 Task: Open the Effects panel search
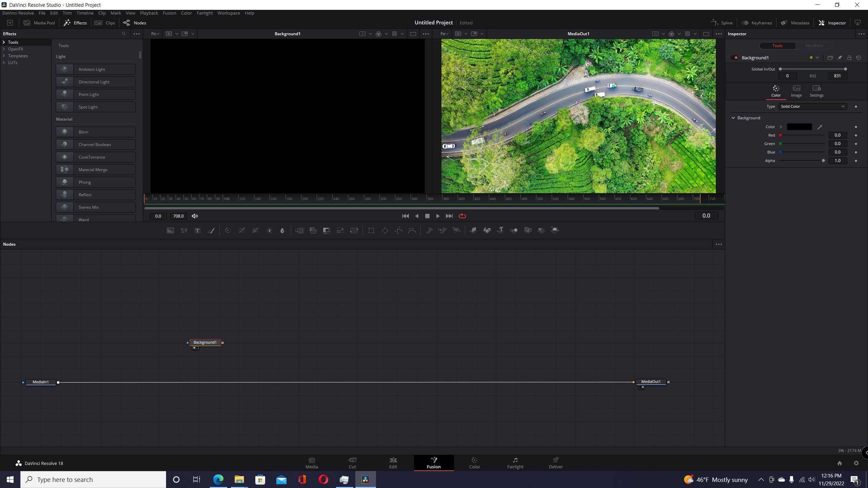pyautogui.click(x=124, y=34)
